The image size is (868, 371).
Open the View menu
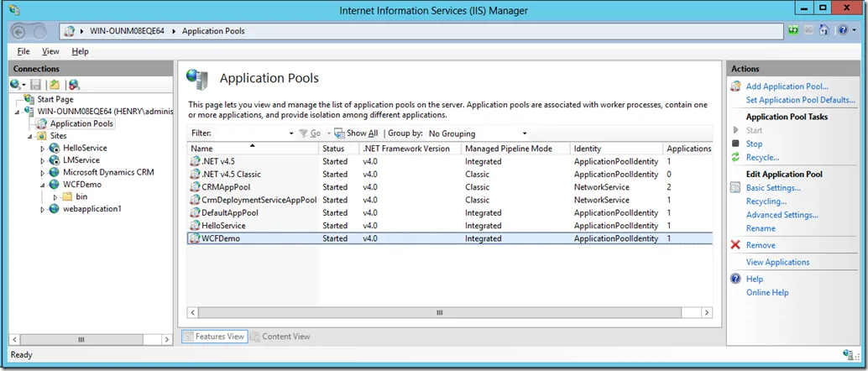point(50,51)
